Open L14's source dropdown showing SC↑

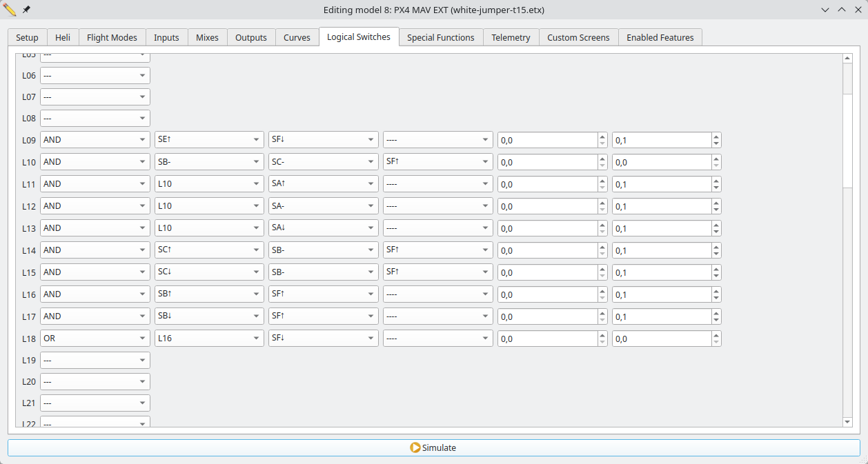click(x=209, y=250)
